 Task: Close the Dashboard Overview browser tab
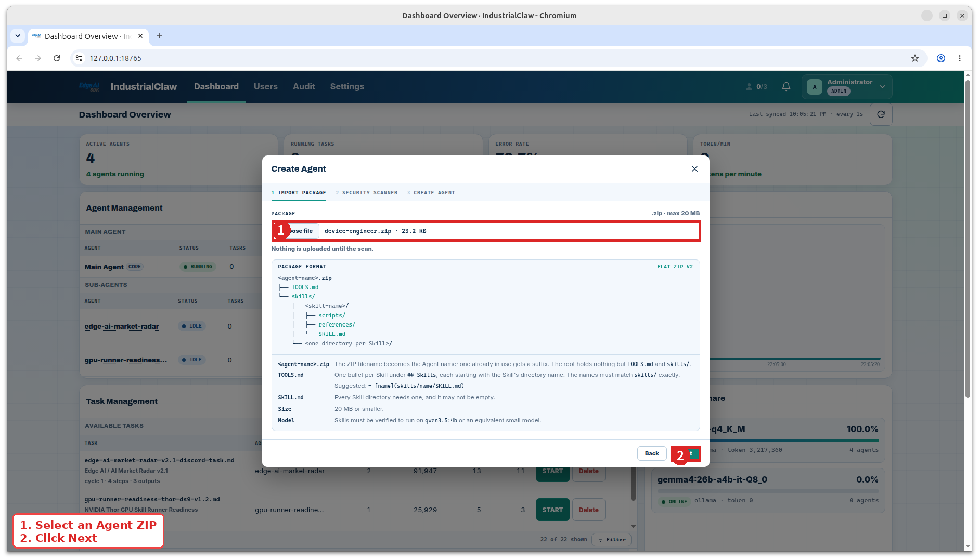(x=140, y=36)
